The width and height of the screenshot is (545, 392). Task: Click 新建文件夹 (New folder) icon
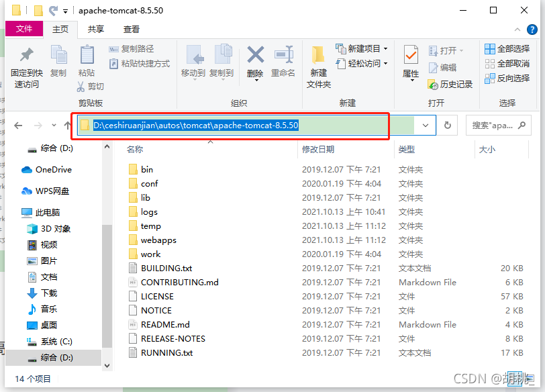pos(318,54)
